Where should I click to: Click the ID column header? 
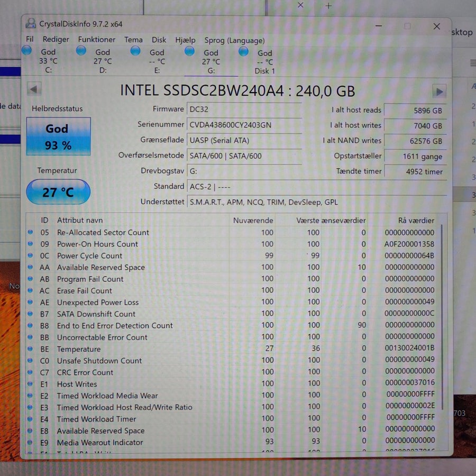tap(44, 220)
